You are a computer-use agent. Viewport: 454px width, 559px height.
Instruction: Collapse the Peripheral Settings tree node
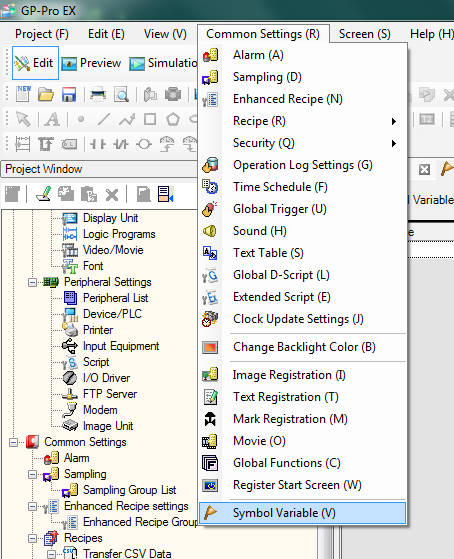(x=32, y=283)
